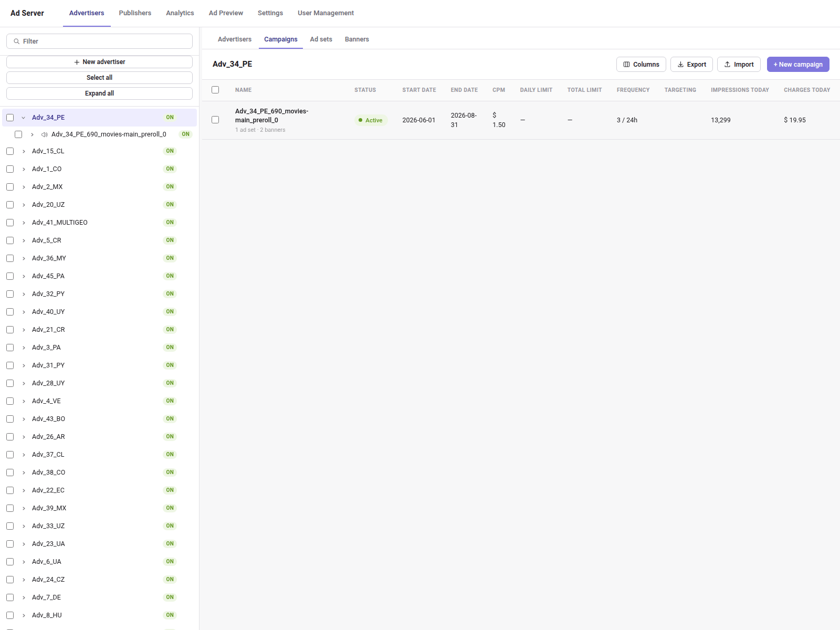The width and height of the screenshot is (840, 630).
Task: Click the Expand all button
Action: coord(99,93)
